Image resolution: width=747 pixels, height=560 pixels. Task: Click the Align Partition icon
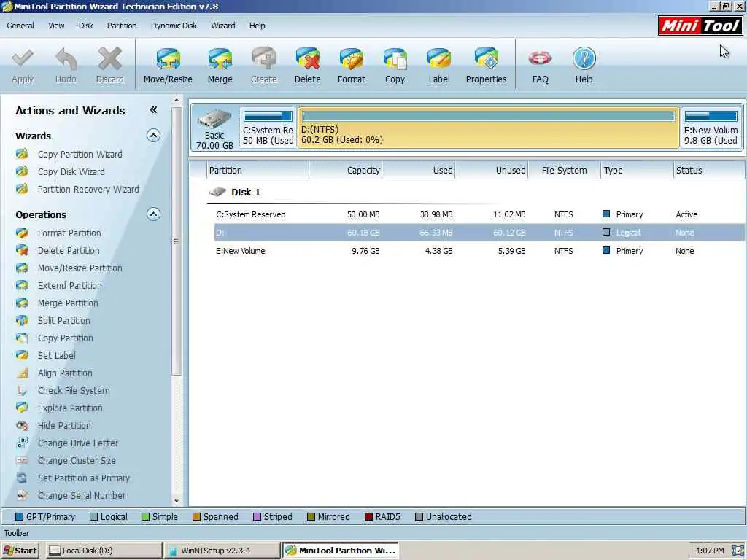[x=22, y=373]
